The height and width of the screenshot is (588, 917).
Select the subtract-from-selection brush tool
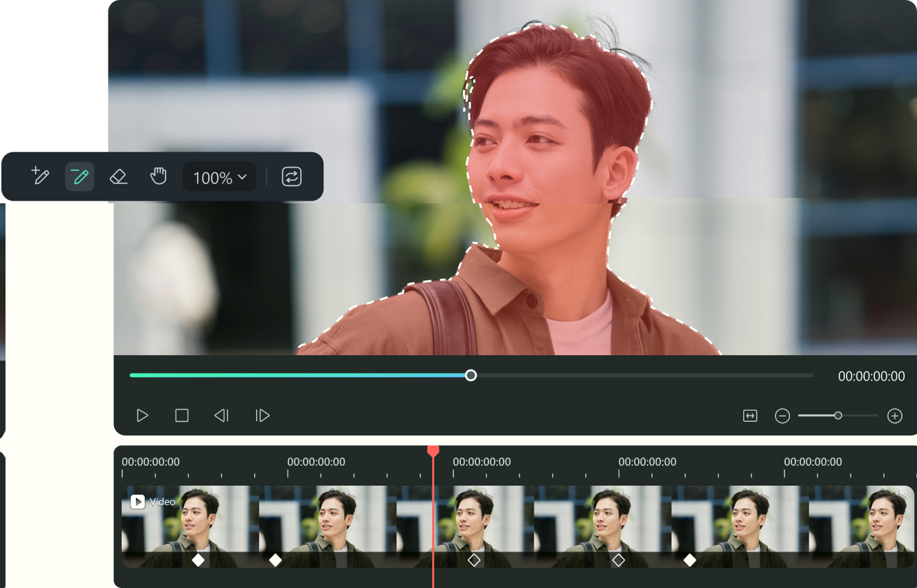(80, 177)
